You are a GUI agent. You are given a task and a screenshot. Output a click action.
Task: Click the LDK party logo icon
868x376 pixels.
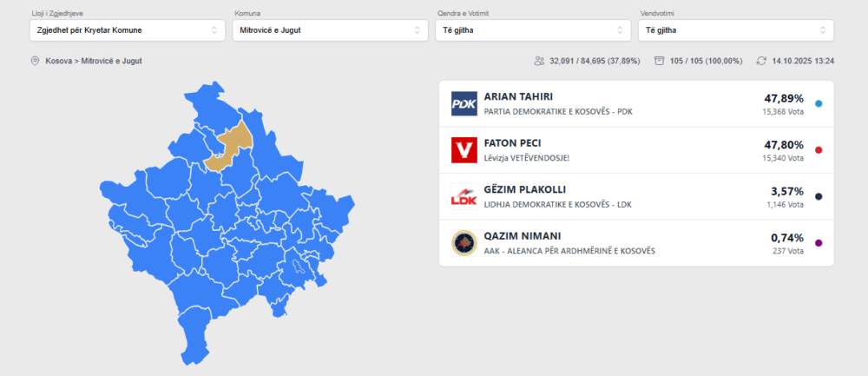(464, 196)
